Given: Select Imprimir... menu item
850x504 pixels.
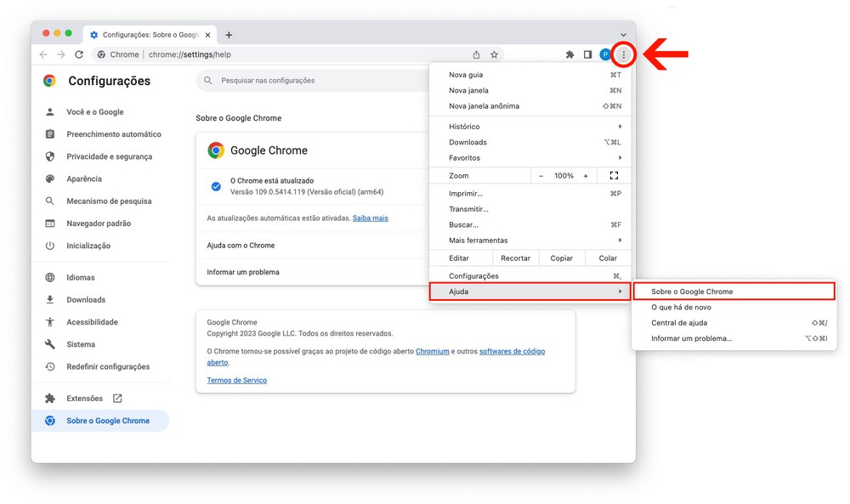Looking at the screenshot, I should [x=530, y=194].
